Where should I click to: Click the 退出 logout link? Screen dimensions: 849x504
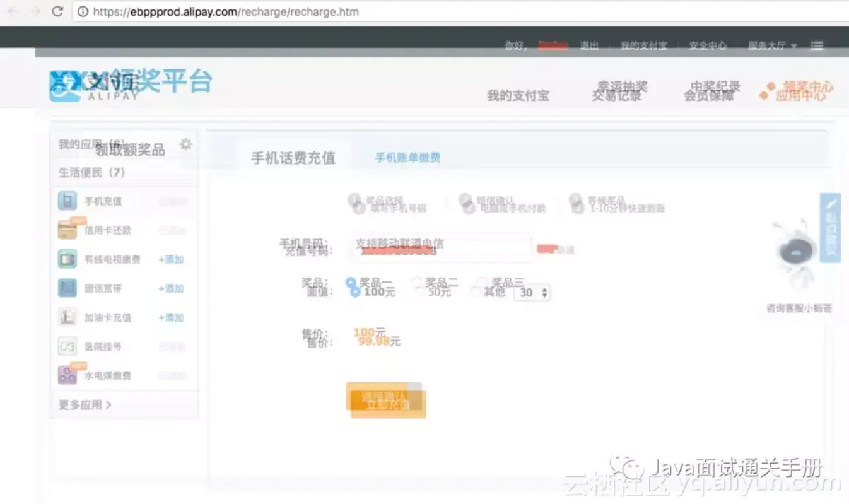pyautogui.click(x=589, y=46)
